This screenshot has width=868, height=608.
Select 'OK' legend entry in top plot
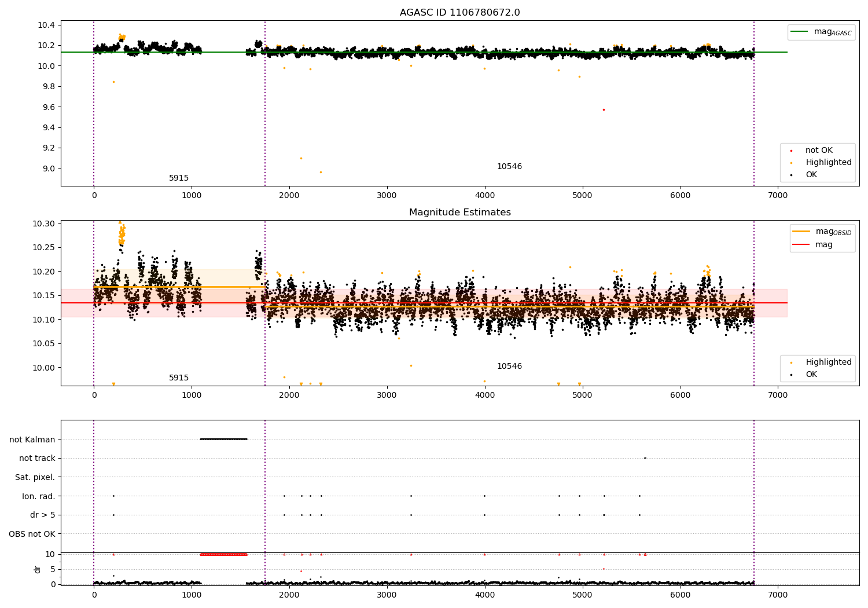pos(811,175)
